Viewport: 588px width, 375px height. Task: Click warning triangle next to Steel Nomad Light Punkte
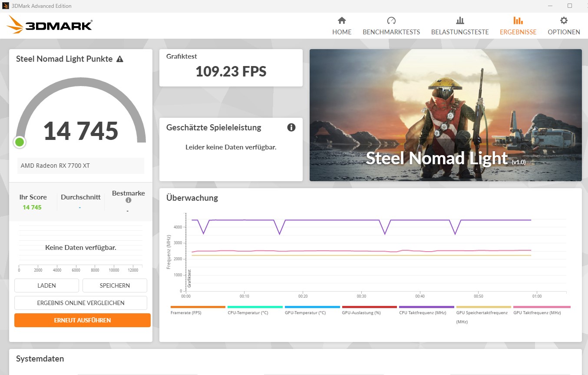[x=120, y=59]
